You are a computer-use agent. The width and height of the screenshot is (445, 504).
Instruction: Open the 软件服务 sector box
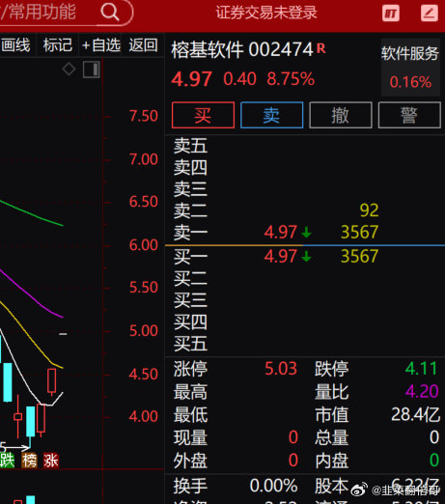[x=410, y=68]
